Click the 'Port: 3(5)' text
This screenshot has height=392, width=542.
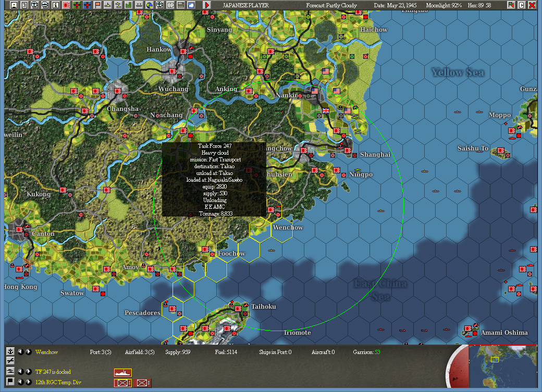pyautogui.click(x=101, y=352)
